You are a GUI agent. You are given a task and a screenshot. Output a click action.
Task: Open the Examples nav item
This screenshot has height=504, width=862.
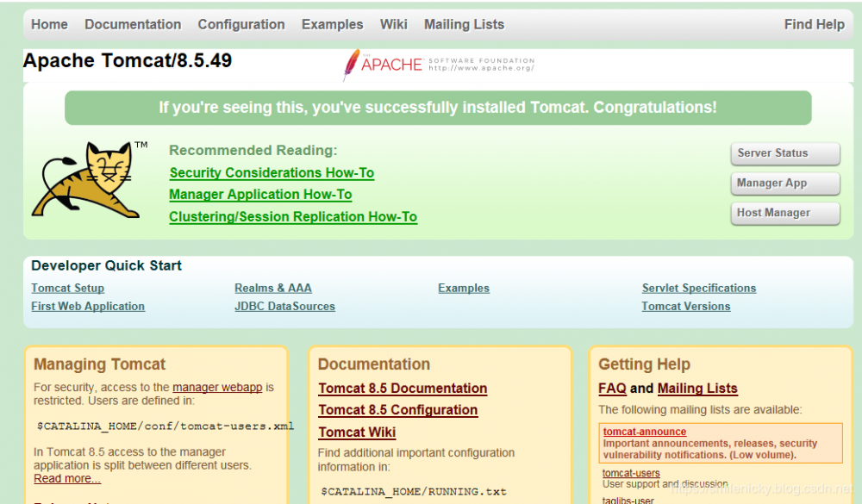[332, 25]
